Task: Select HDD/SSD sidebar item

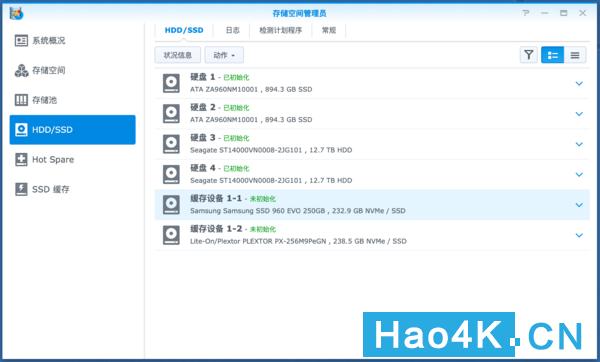Action: [72, 130]
